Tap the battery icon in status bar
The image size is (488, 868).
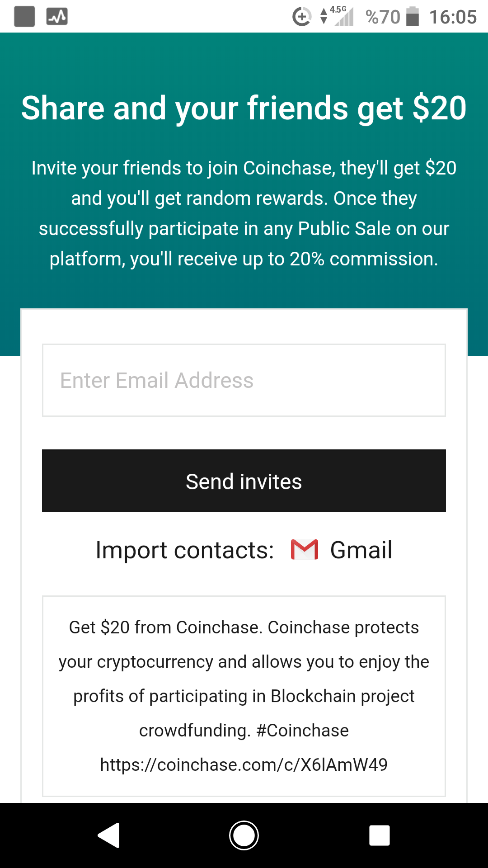point(412,17)
